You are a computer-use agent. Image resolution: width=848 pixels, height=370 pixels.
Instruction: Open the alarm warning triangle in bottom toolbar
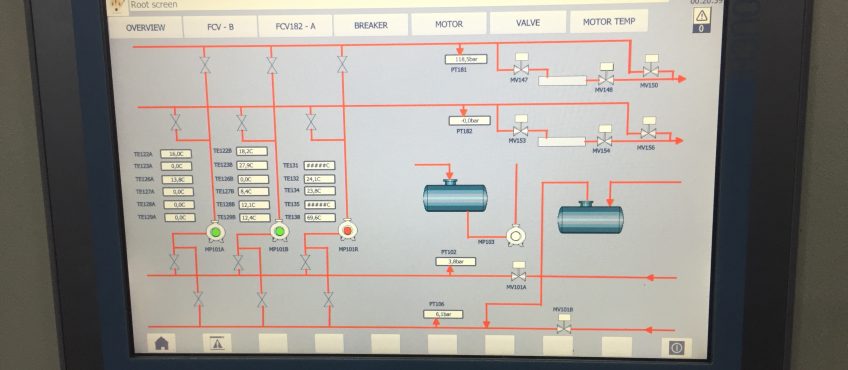[x=217, y=342]
